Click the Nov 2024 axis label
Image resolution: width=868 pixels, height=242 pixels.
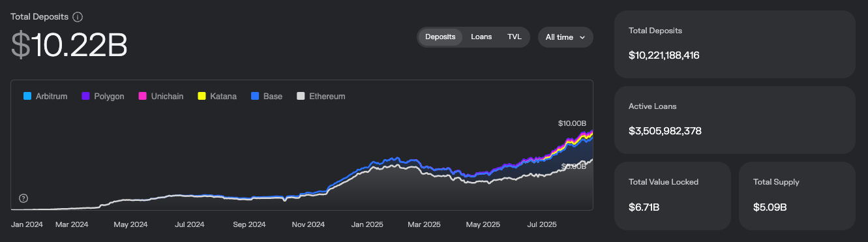pos(308,224)
